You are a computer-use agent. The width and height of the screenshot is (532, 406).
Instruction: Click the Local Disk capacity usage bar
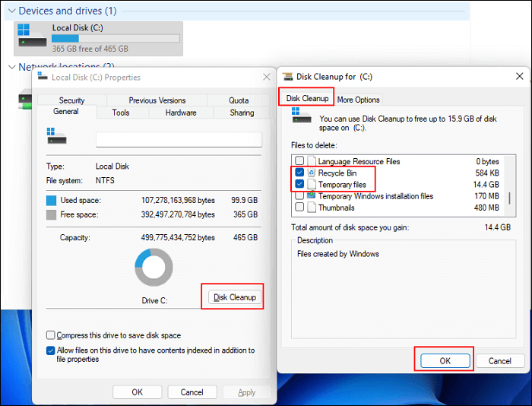(x=116, y=38)
